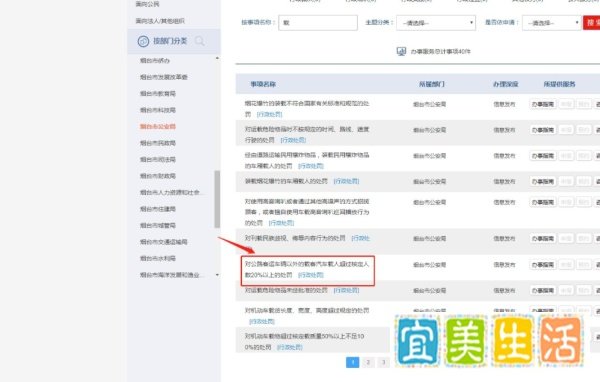
Task: Click the search magnifier beside 按部门分类
Action: (199, 41)
